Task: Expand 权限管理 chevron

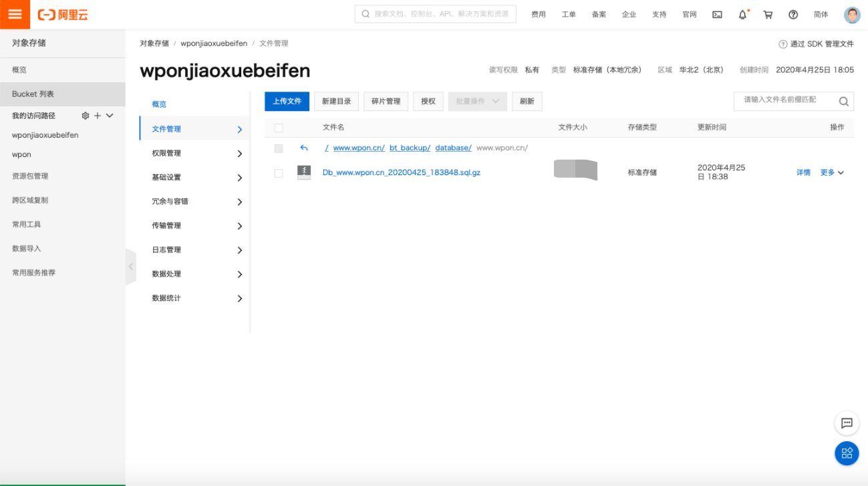Action: click(240, 154)
